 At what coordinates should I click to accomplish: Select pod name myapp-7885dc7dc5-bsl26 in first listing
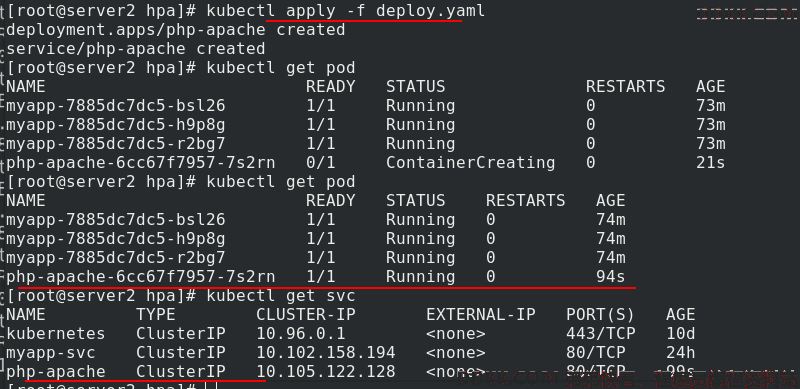click(116, 106)
